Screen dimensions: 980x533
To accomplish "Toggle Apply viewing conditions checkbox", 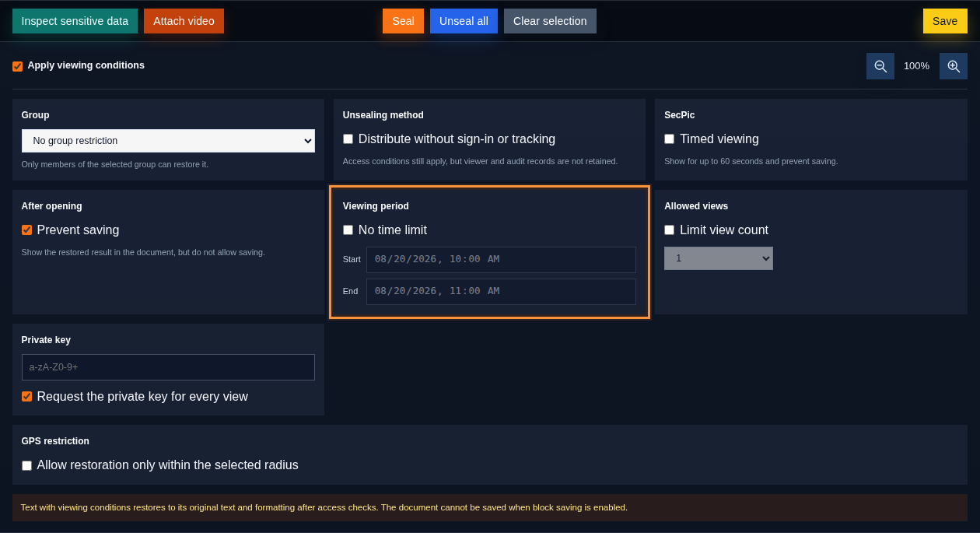I will tap(17, 66).
